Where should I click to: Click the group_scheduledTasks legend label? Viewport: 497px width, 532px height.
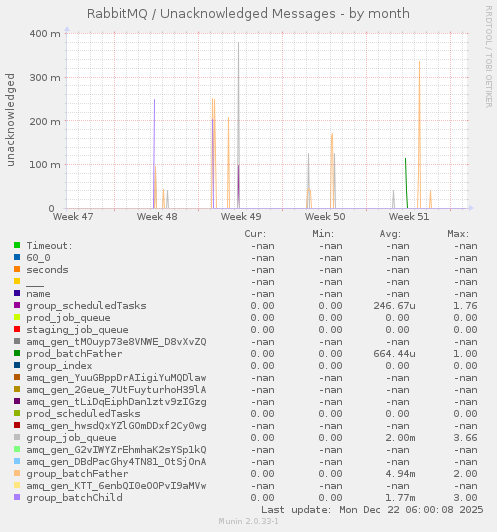click(x=87, y=306)
